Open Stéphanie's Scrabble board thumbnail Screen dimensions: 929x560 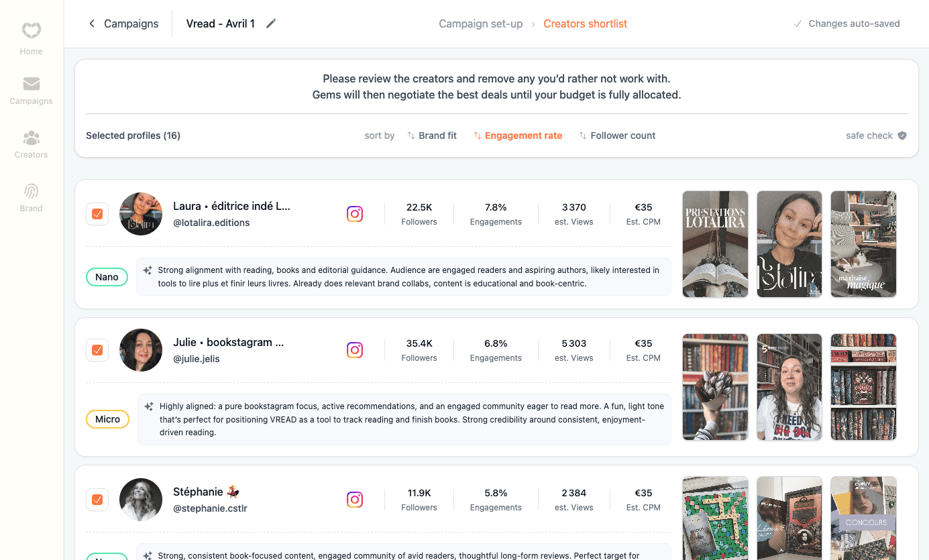click(715, 518)
